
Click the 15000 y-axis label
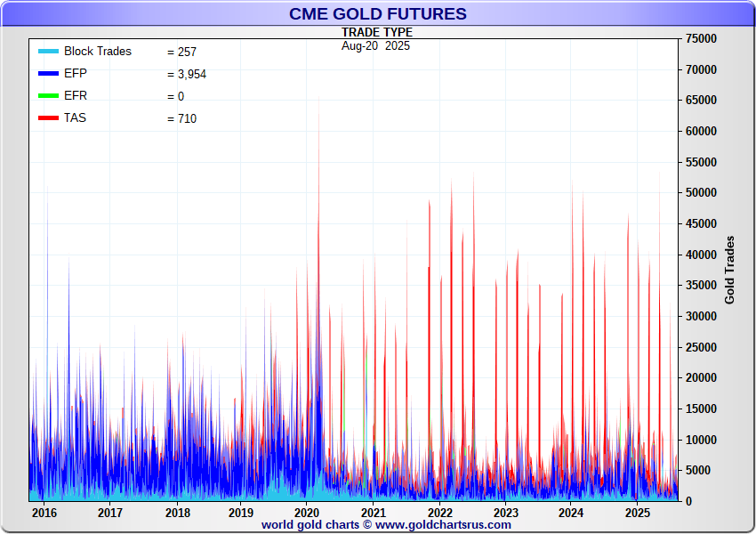tap(701, 409)
